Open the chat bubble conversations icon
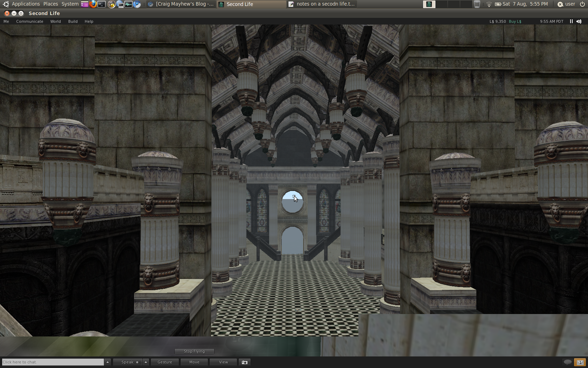588x368 pixels. (567, 362)
